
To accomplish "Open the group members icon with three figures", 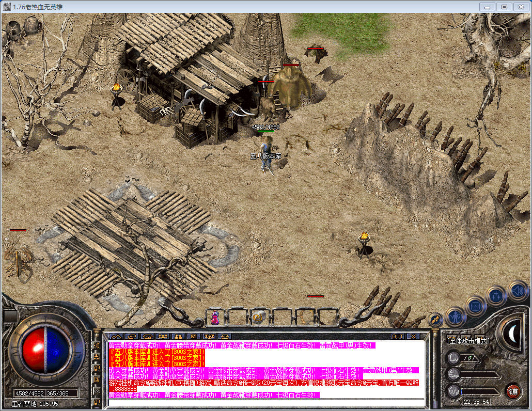I will coord(163,337).
